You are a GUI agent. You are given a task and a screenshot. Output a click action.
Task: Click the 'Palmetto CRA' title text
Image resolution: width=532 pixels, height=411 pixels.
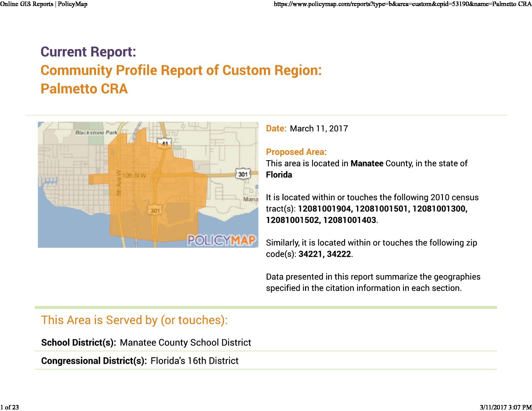[84, 89]
